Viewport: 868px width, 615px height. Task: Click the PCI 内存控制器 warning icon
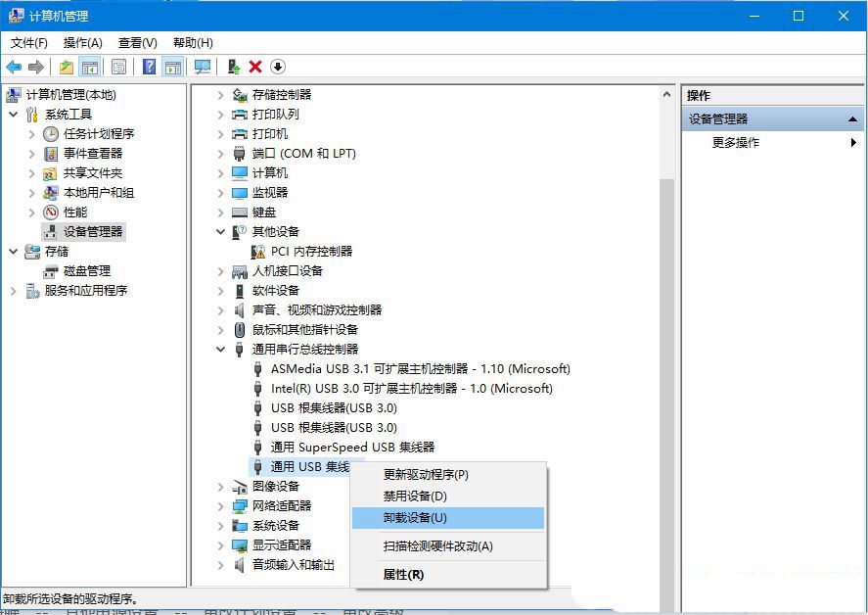click(x=258, y=252)
